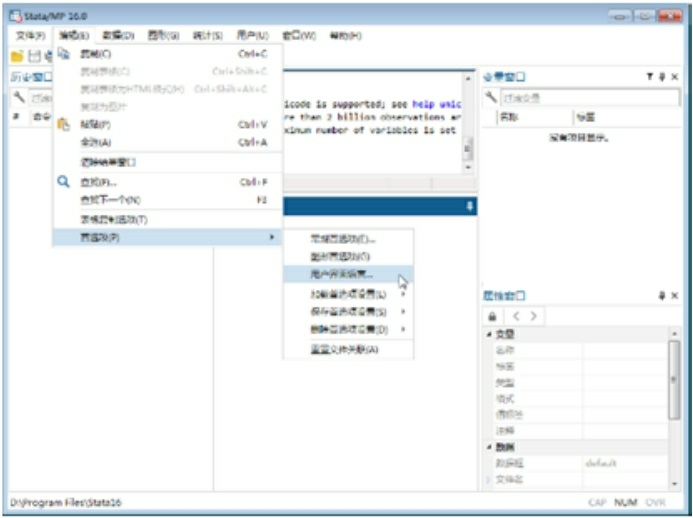Open the 文件(F) menu
This screenshot has height=518, width=693.
point(30,36)
